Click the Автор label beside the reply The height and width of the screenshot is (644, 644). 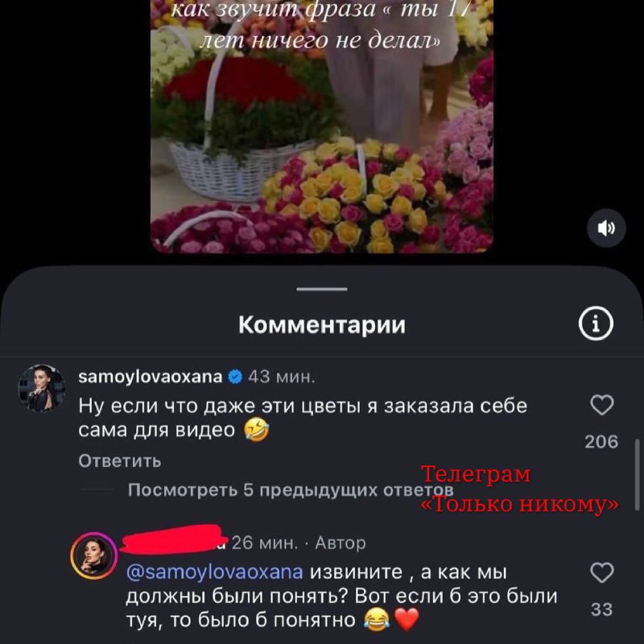point(340,543)
